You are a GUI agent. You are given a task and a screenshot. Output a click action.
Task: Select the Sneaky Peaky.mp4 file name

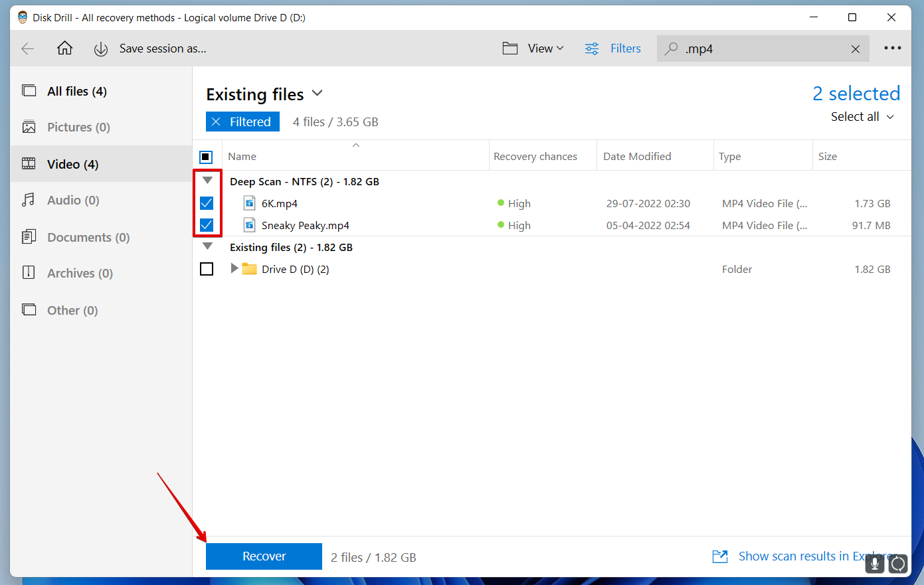(x=306, y=225)
